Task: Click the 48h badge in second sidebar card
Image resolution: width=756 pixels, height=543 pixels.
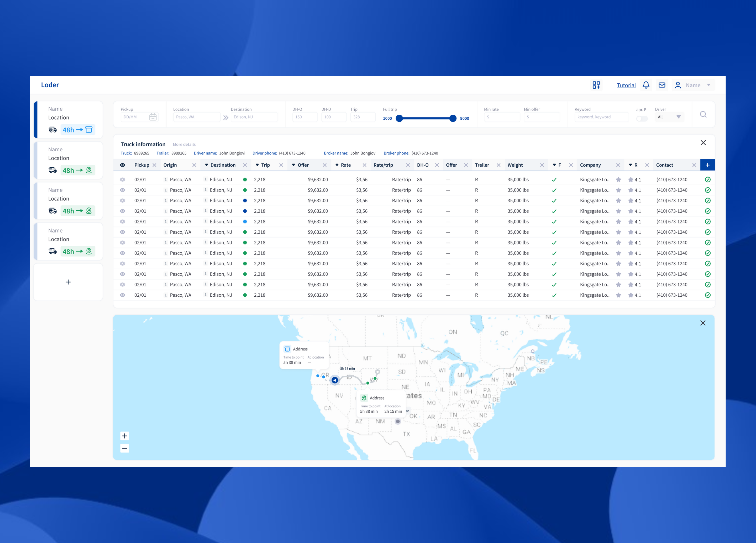Action: 78,170
